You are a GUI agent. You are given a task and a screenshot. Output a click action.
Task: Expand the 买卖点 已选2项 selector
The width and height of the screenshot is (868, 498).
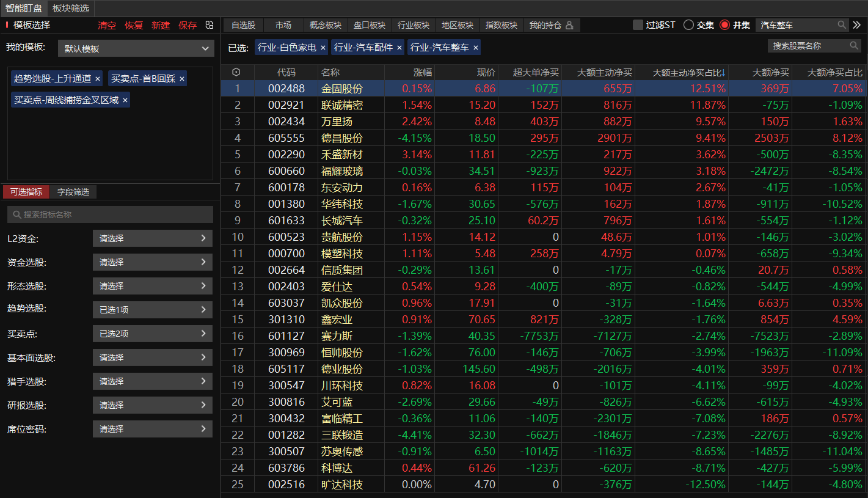coord(153,334)
